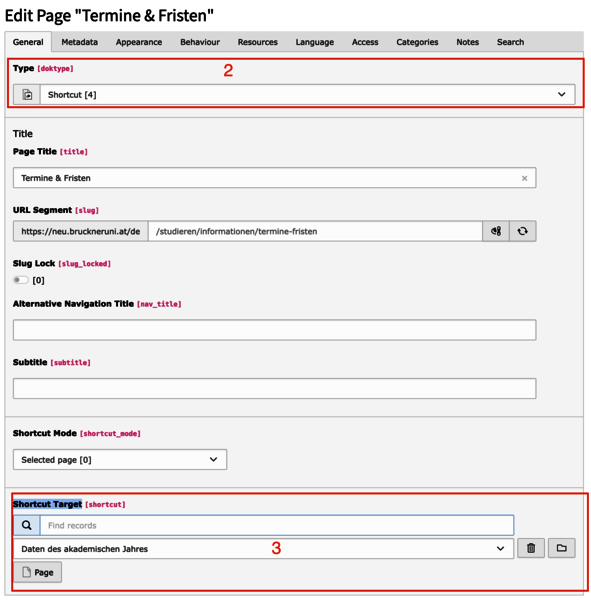This screenshot has height=600, width=591.
Task: Go to the Access tab
Action: pyautogui.click(x=365, y=42)
